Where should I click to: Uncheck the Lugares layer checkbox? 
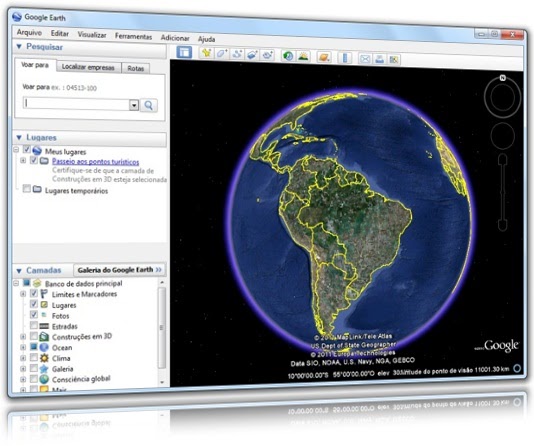pyautogui.click(x=34, y=304)
